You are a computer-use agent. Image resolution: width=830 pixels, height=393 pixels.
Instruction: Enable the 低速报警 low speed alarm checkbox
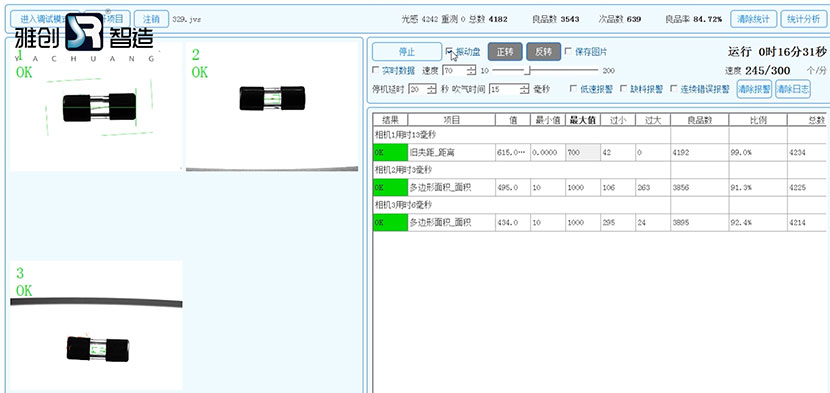click(x=573, y=88)
